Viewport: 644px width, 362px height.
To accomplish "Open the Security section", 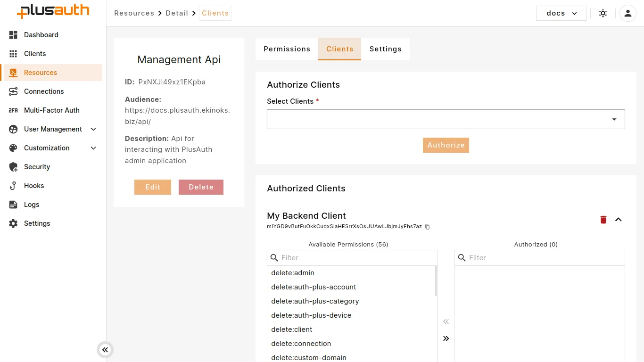I will coord(37,167).
